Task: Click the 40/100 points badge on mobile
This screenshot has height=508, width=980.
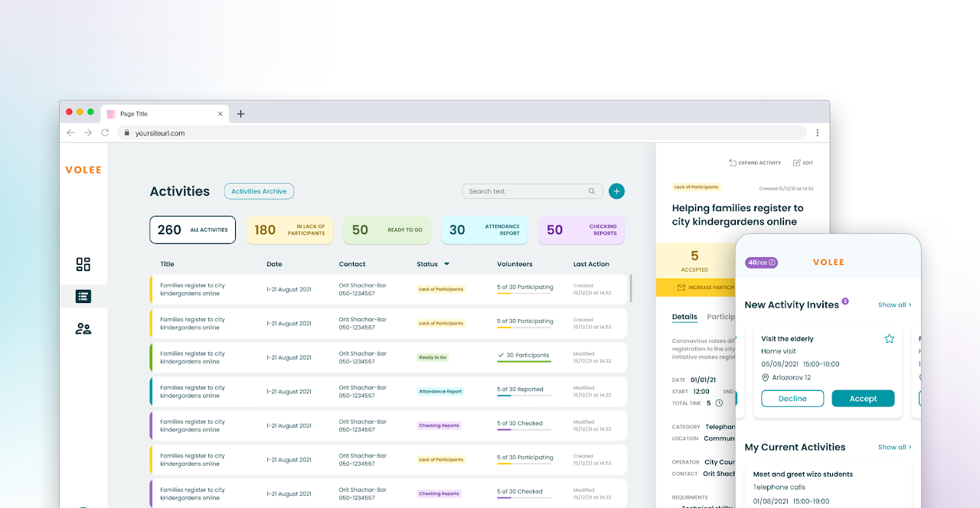Action: pyautogui.click(x=761, y=262)
